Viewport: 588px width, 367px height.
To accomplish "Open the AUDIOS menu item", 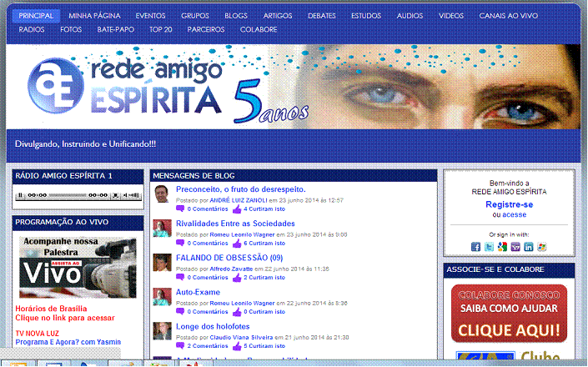I will tap(410, 16).
